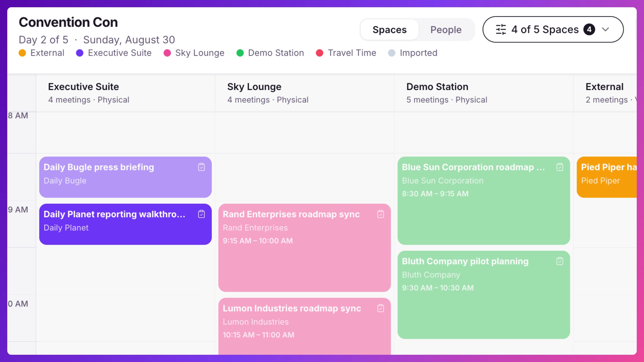
Task: Click the pink Sky Lounge legend dot
Action: point(167,53)
